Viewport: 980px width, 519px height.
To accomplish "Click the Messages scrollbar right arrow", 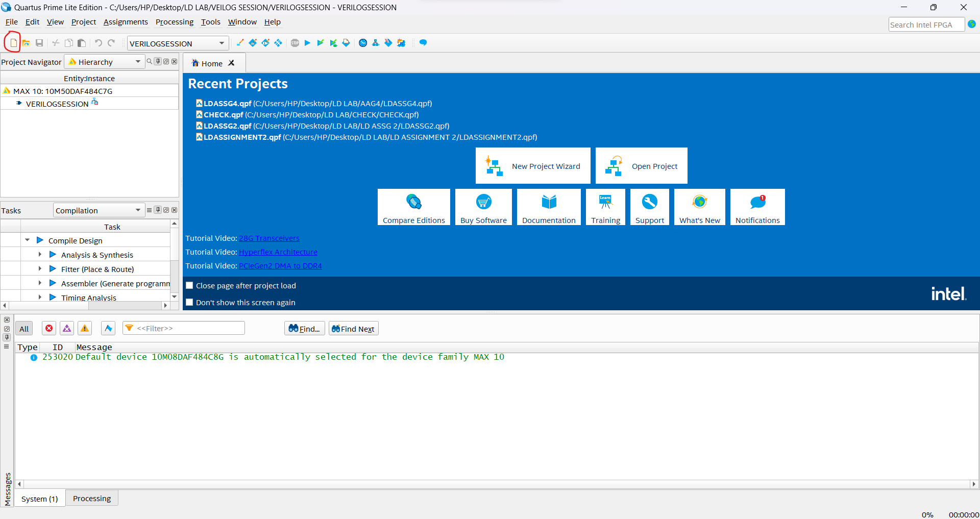I will 974,484.
